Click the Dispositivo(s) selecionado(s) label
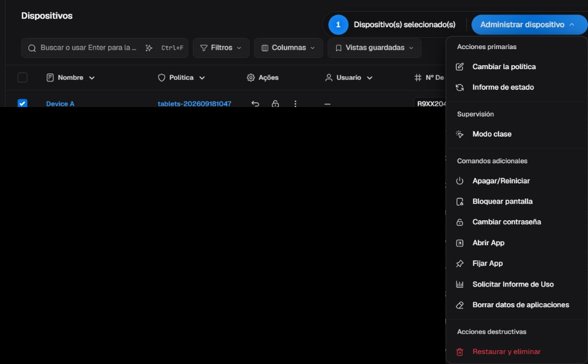This screenshot has width=588, height=364. (405, 25)
